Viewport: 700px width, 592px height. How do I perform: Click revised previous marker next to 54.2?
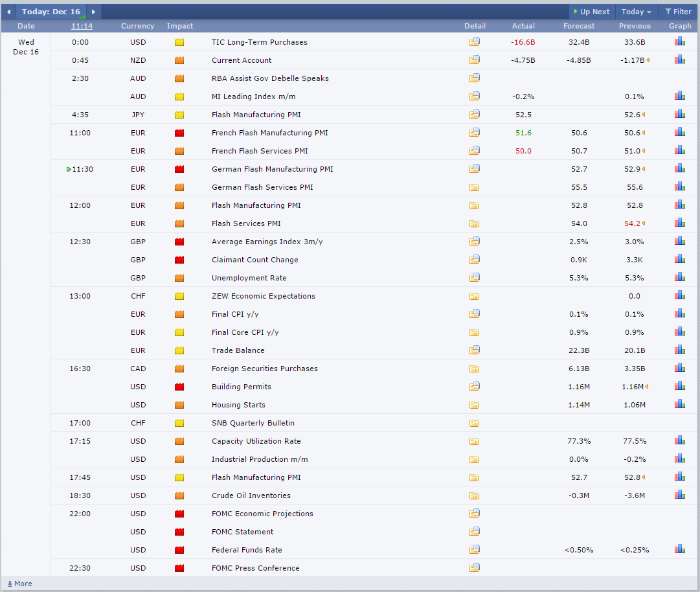click(643, 223)
